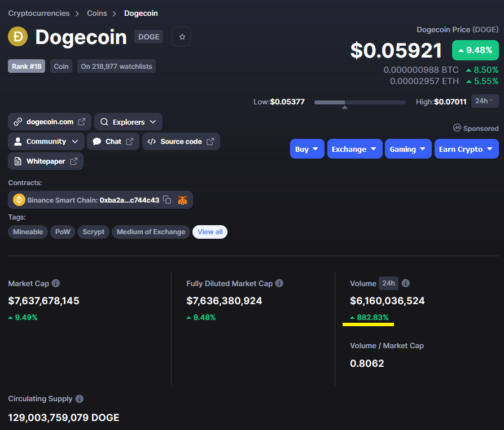
Task: Click the 5.55% ETH change
Action: point(482,81)
